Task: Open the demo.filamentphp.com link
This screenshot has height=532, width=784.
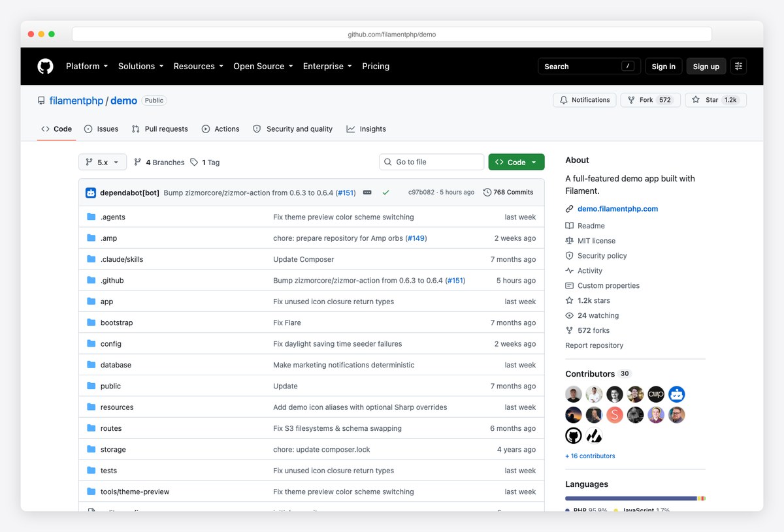Action: (617, 209)
